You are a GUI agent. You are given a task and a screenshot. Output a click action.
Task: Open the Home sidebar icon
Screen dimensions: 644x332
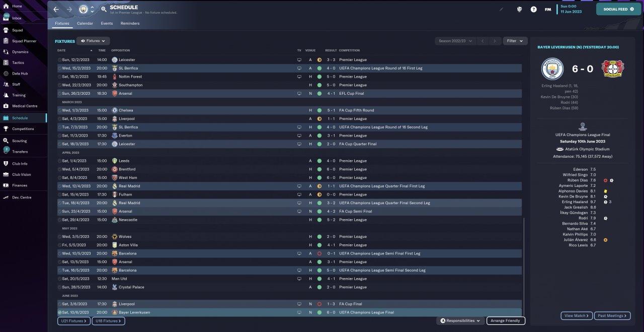click(x=6, y=6)
